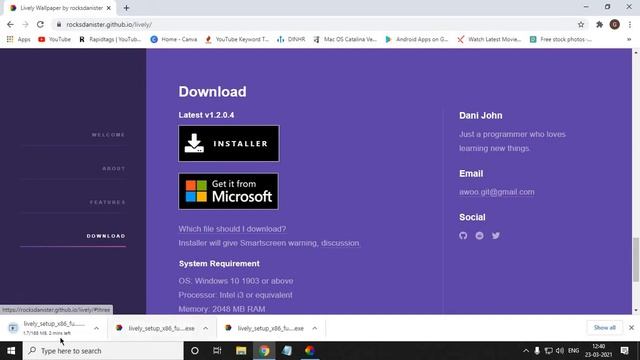
Task: Open the Android Apps bookmark
Action: (417, 39)
